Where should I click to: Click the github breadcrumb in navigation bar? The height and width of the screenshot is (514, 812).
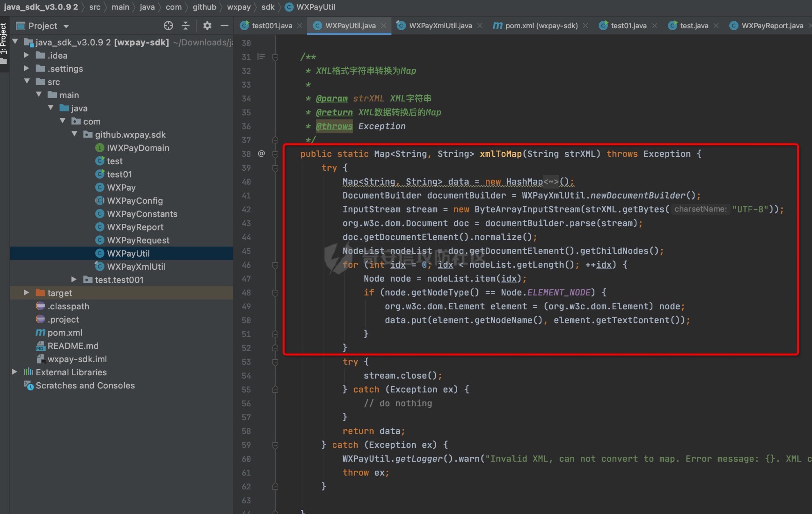[x=204, y=7]
